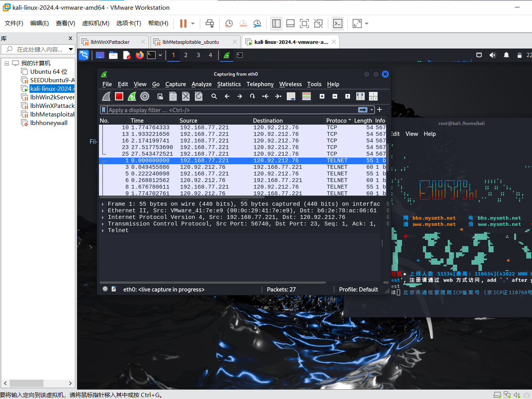Open VMware snapshot manager

(257, 24)
